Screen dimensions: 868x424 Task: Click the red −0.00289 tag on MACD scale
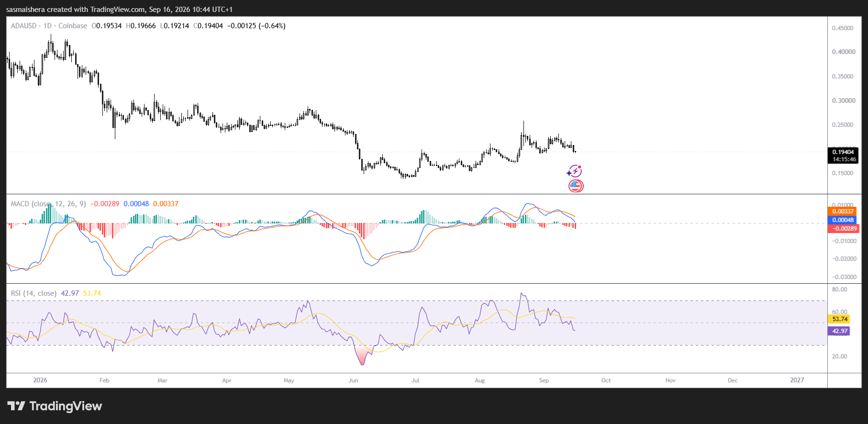pyautogui.click(x=843, y=229)
